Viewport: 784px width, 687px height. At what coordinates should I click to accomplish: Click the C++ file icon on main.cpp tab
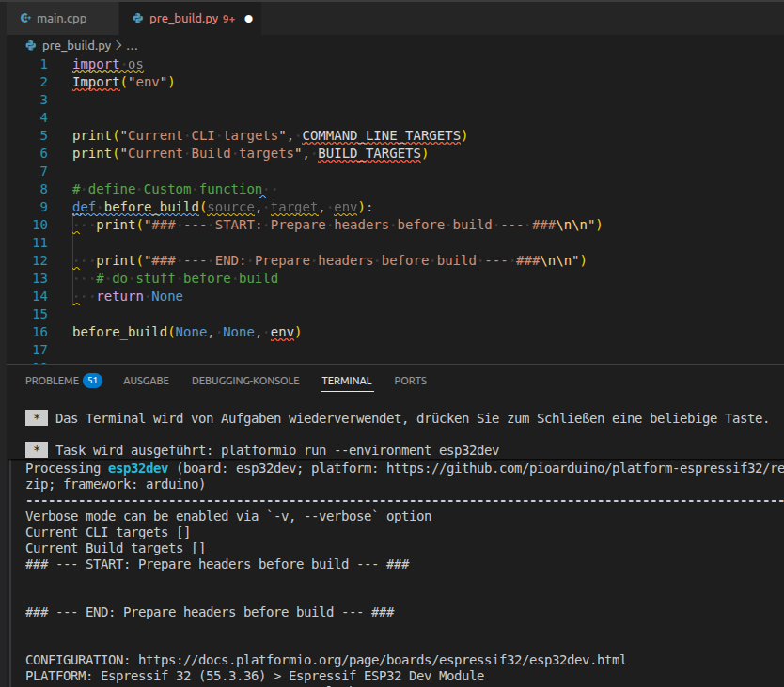click(26, 18)
